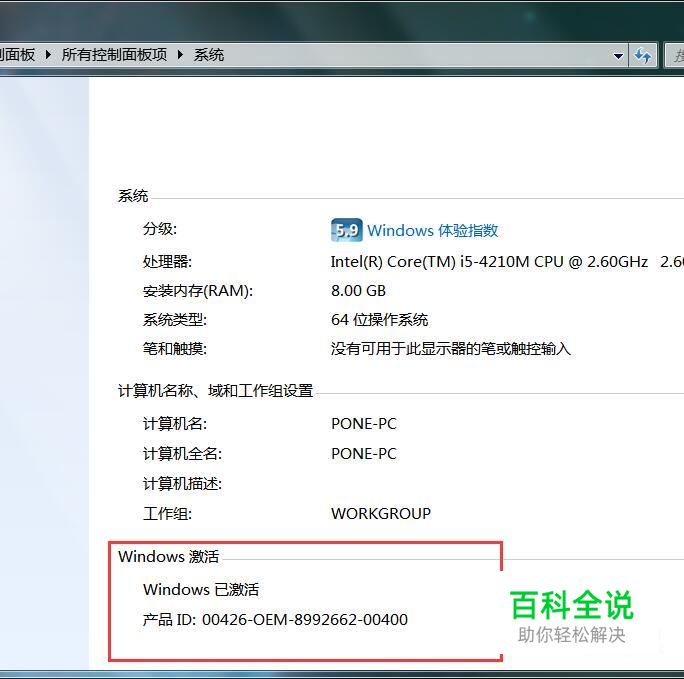This screenshot has width=684, height=679.
Task: Click the 分级 label
Action: [160, 229]
